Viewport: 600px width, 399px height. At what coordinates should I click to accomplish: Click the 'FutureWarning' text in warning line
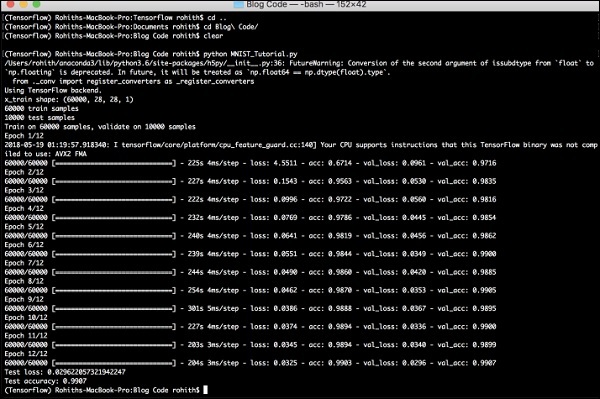[315, 63]
